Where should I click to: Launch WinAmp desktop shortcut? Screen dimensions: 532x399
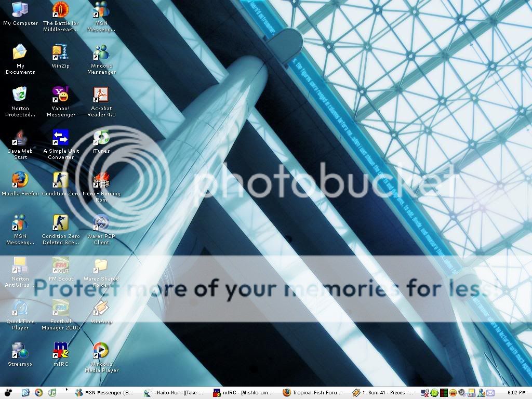101,308
